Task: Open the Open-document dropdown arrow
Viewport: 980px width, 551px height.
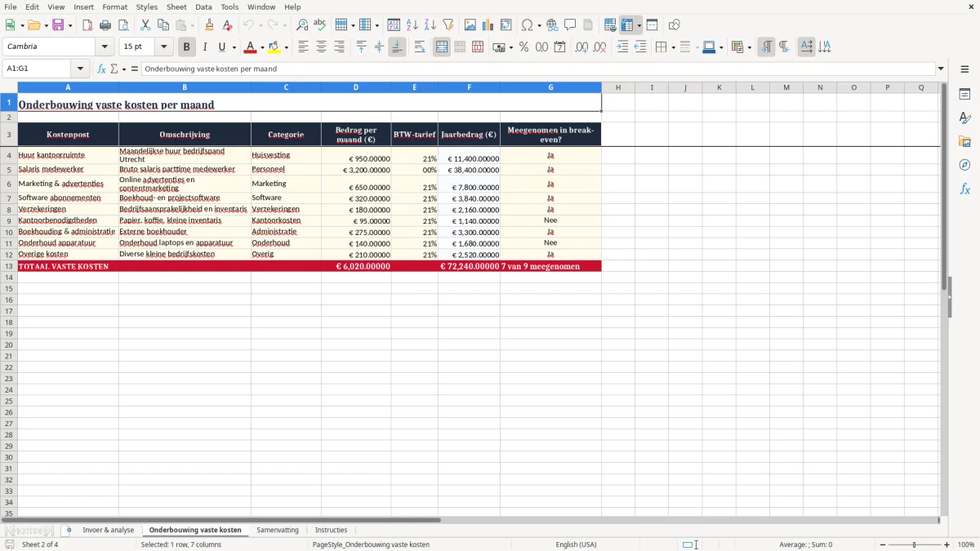Action: click(46, 25)
